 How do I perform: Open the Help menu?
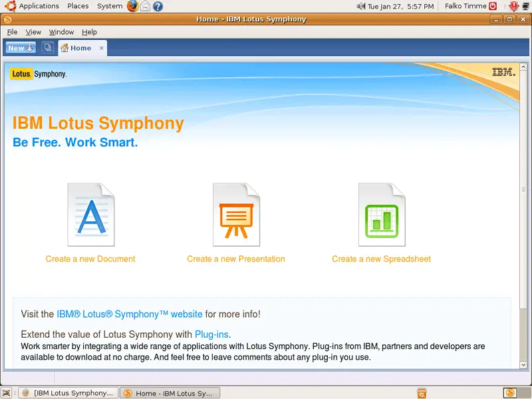[x=89, y=32]
